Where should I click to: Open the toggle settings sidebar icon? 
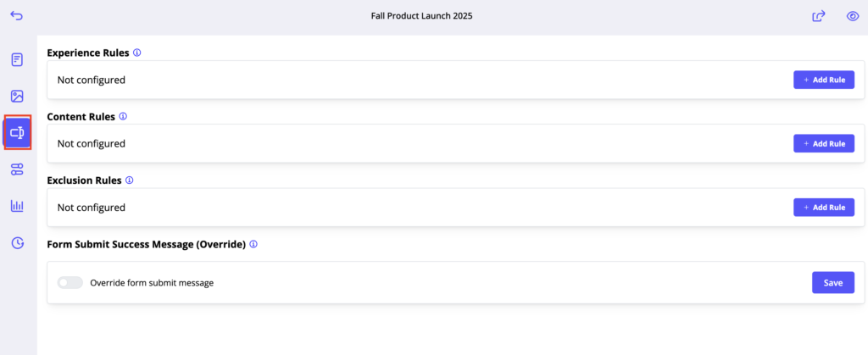(x=17, y=169)
